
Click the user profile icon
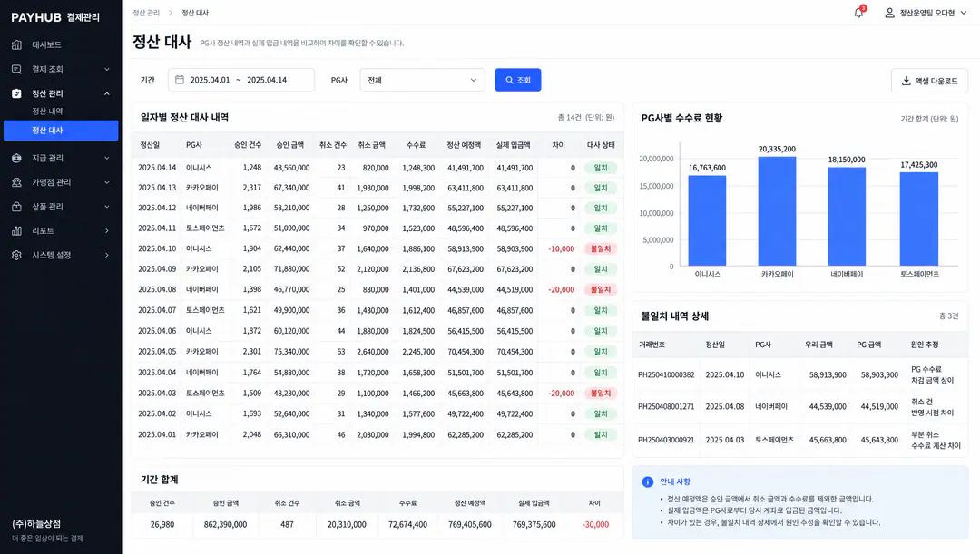point(889,13)
